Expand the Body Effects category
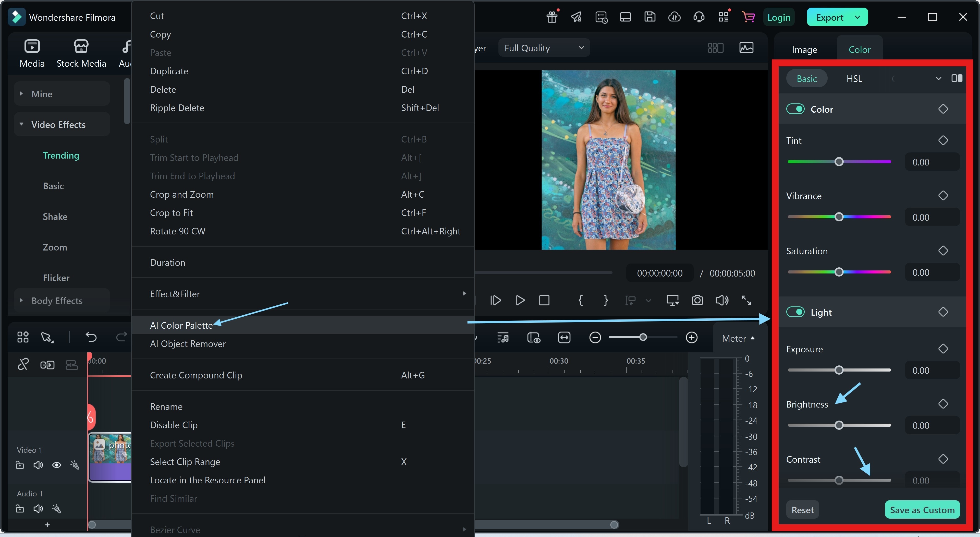This screenshot has height=537, width=980. click(x=21, y=301)
